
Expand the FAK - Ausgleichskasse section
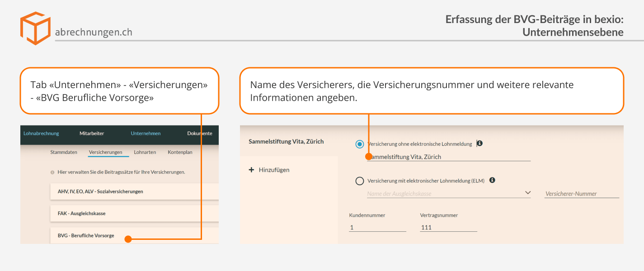(134, 213)
